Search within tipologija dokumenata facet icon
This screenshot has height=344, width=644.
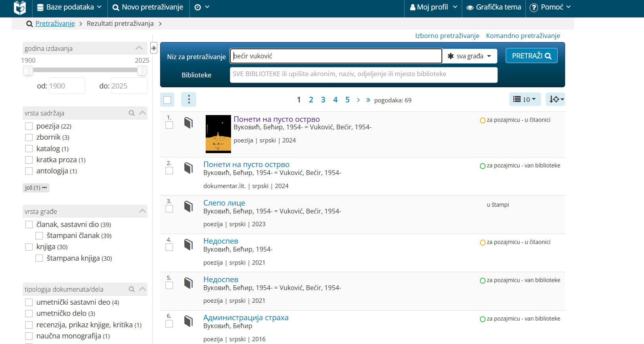tap(132, 289)
